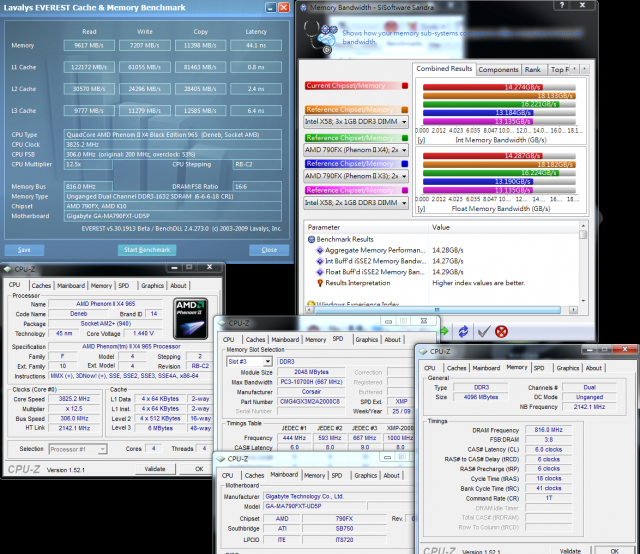Click the DRAM Frequency 816.0 MHz value

point(548,430)
